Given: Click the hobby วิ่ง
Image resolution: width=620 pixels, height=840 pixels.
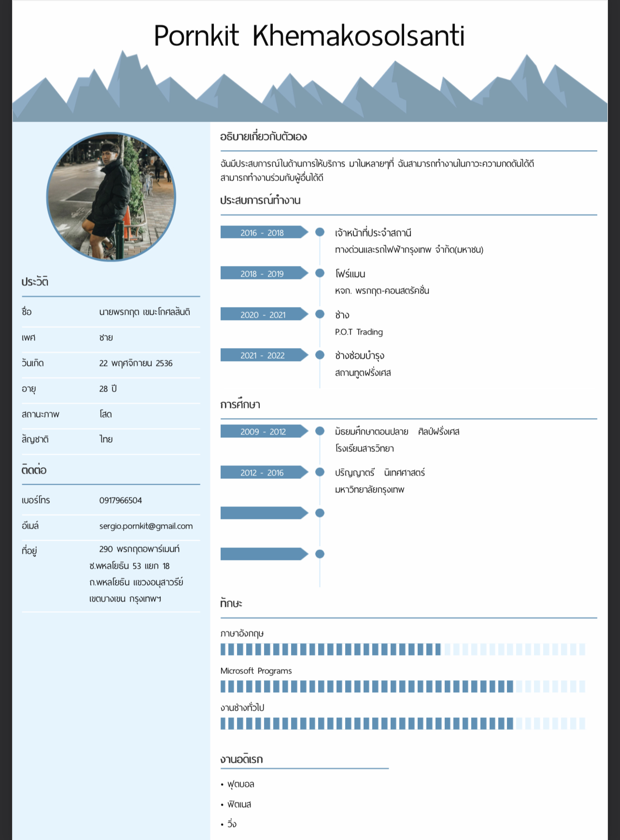Looking at the screenshot, I should [232, 824].
